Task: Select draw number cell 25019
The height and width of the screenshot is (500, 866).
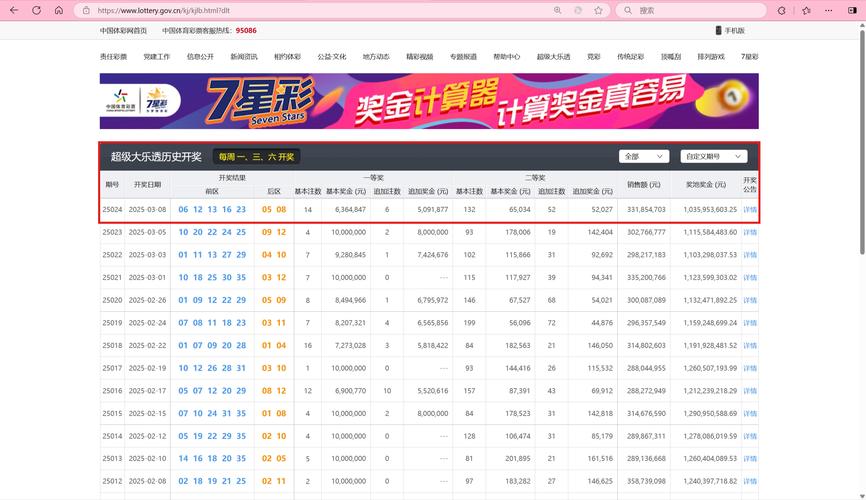Action: click(112, 323)
